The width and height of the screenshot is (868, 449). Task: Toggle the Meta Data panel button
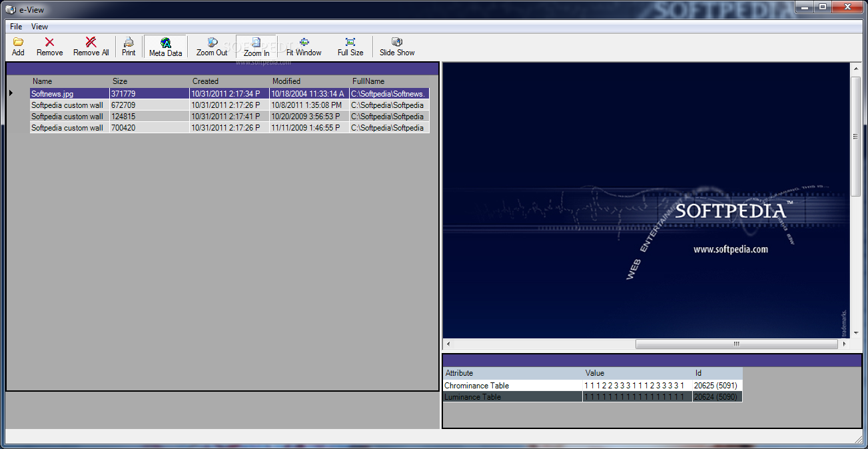165,47
